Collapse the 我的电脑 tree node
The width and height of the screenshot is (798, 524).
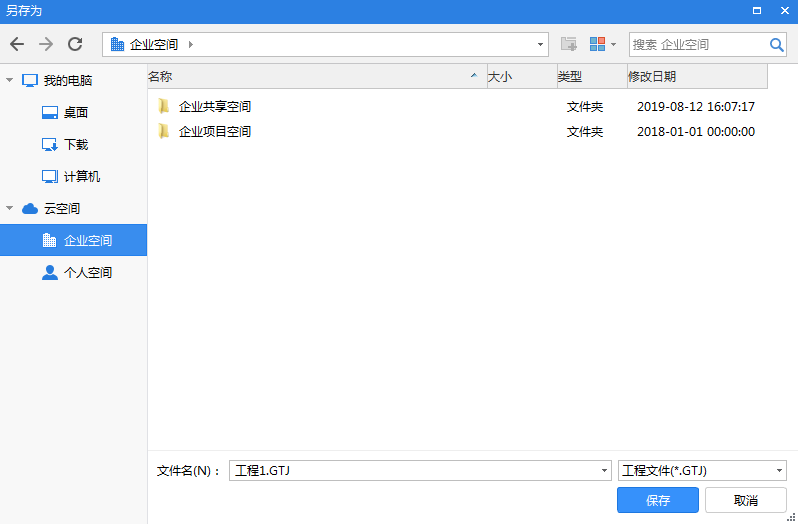(x=10, y=80)
